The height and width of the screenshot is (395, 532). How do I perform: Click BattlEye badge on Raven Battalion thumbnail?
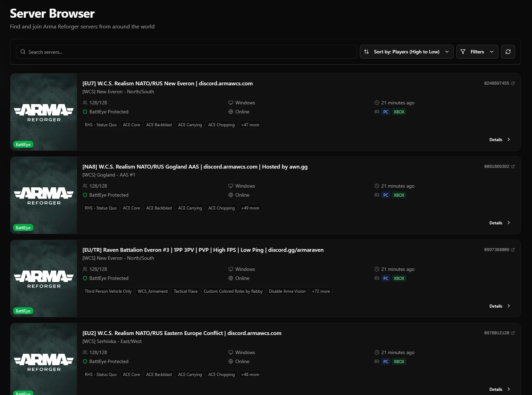23,311
